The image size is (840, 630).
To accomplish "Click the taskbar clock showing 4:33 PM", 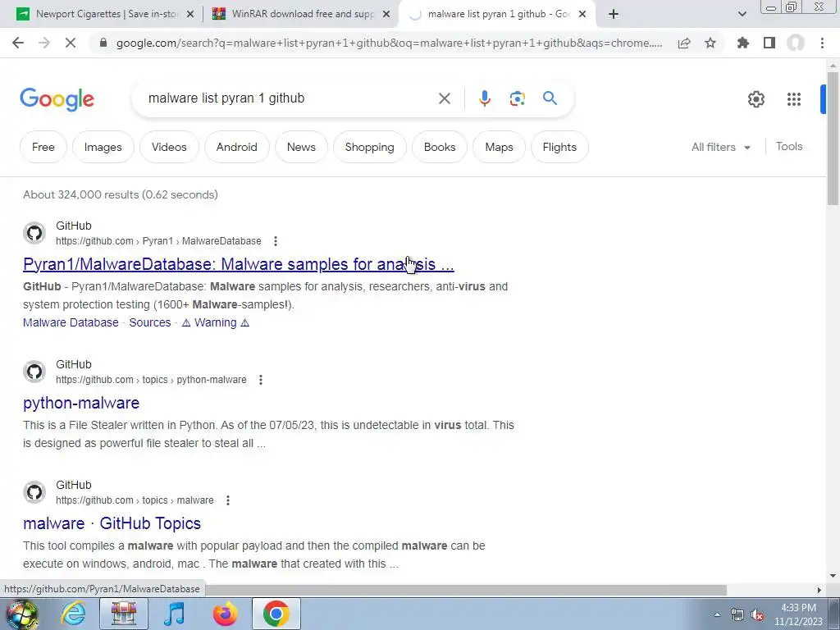I will tap(798, 614).
